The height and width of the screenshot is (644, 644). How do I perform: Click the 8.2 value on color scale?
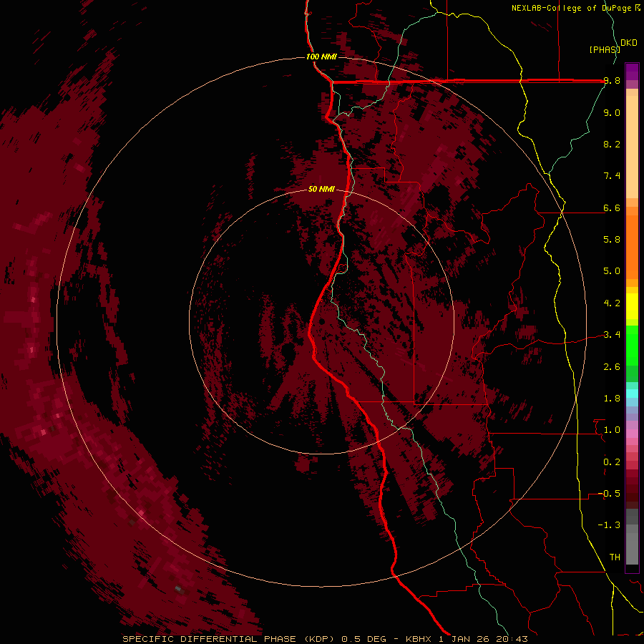click(612, 144)
